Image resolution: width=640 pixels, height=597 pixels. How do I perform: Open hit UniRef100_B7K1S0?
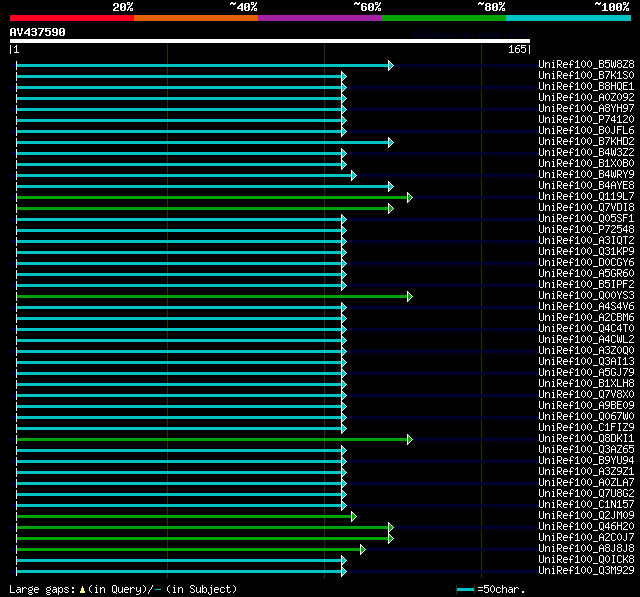(586, 75)
